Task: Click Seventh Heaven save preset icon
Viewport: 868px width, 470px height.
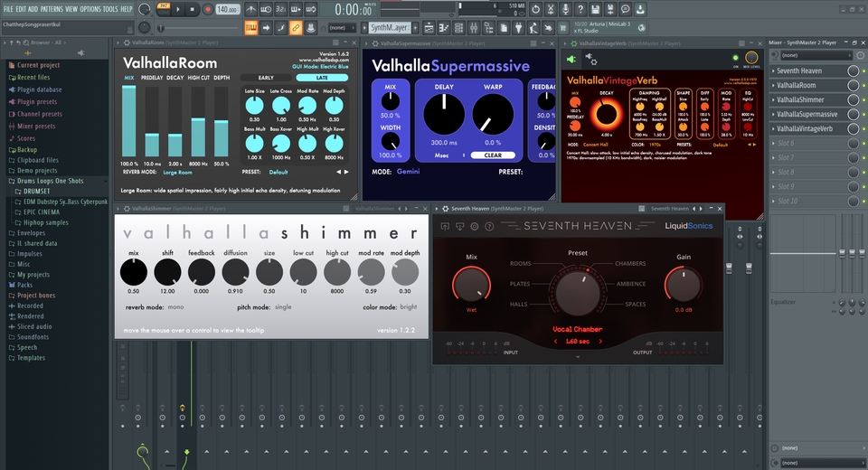Action: coord(459,227)
